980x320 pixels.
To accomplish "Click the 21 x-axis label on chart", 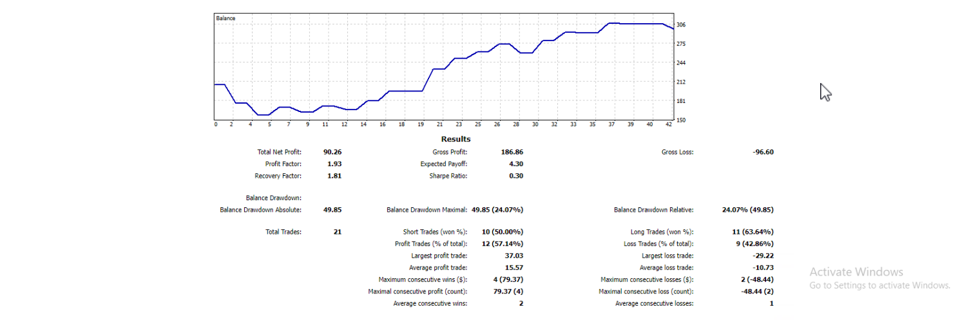I will (440, 125).
